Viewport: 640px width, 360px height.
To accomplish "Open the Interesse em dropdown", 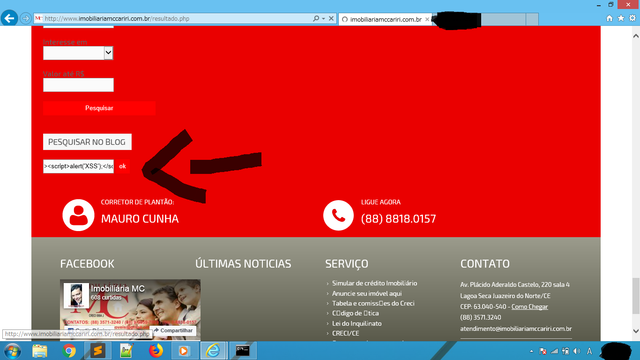I will [x=78, y=53].
